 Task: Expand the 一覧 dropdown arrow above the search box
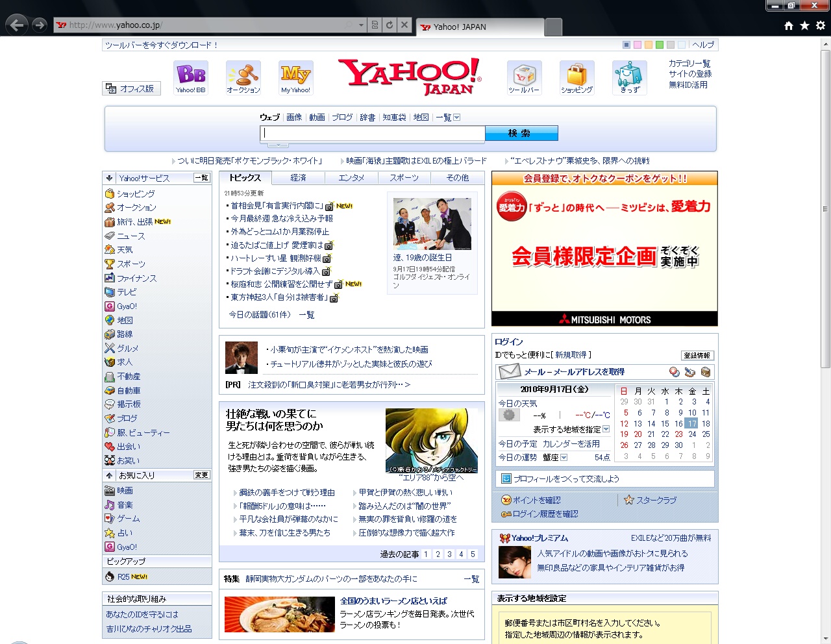pos(456,118)
